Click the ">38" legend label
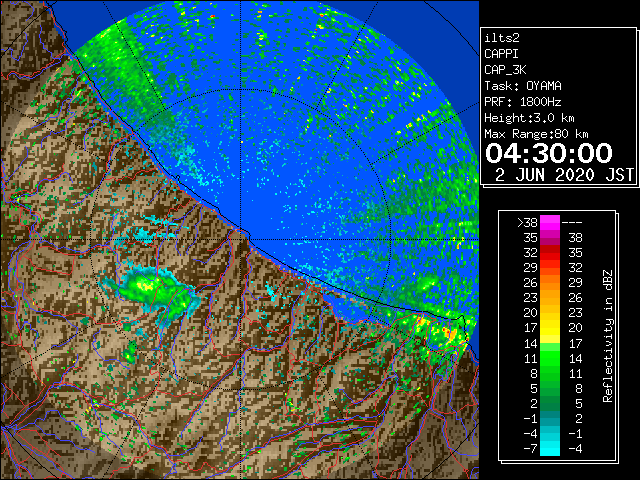The width and height of the screenshot is (640, 480). (527, 222)
